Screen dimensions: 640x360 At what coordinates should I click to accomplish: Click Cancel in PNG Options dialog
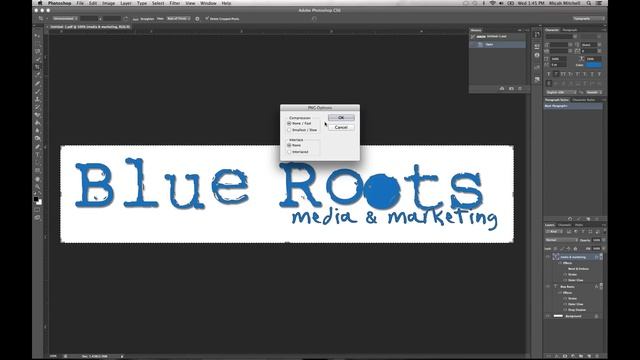tap(341, 127)
